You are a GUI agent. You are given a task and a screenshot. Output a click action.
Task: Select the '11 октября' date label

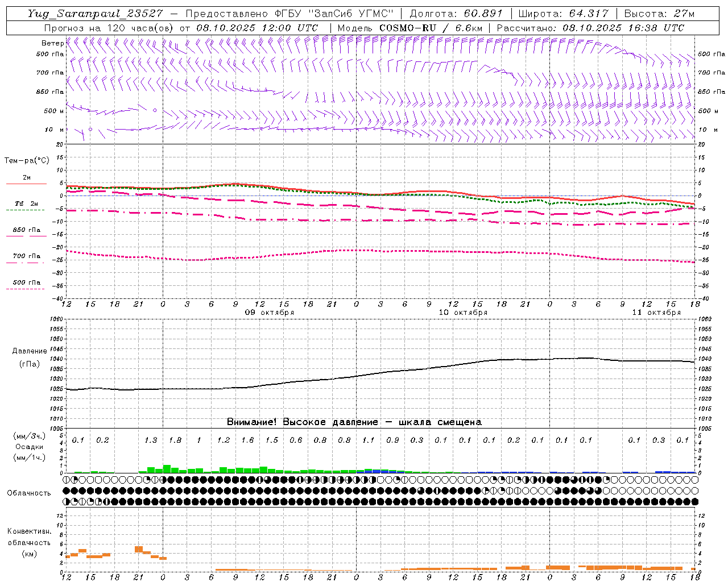point(656,313)
